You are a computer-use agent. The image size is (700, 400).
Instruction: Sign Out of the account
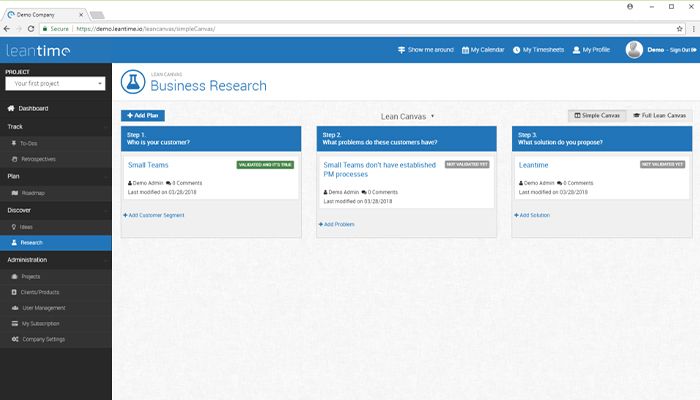683,50
